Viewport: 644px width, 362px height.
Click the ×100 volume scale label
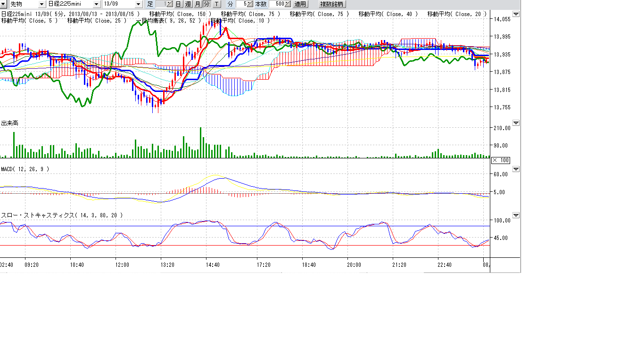tap(500, 160)
